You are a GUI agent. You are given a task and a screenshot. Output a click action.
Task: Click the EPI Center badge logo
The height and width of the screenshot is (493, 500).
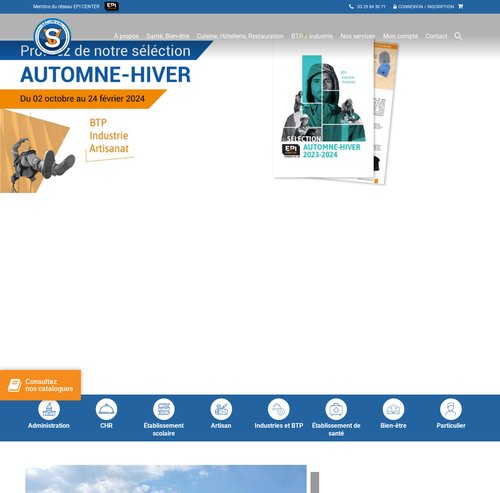(111, 6)
